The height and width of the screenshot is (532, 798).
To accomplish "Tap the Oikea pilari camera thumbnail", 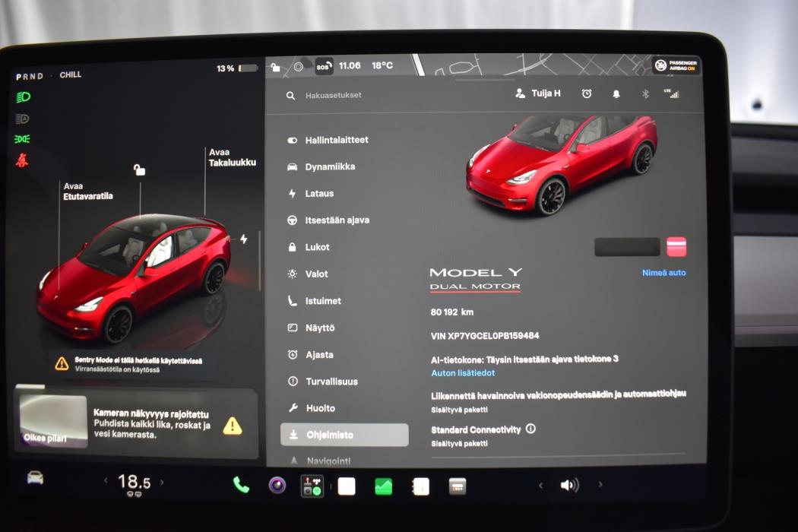I will click(53, 420).
